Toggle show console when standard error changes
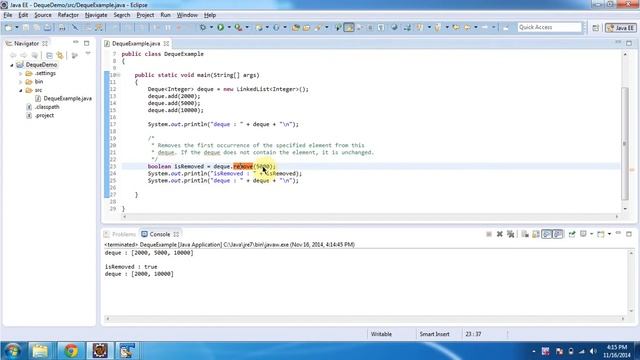 pos(558,234)
